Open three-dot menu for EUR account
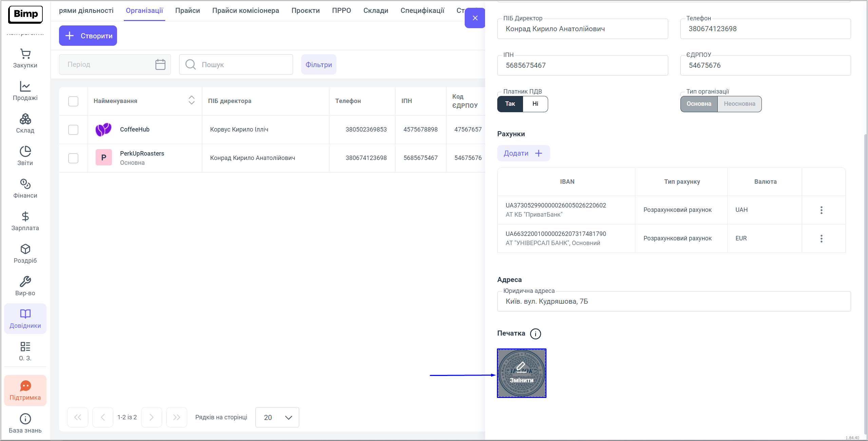This screenshot has width=868, height=441. coord(821,239)
